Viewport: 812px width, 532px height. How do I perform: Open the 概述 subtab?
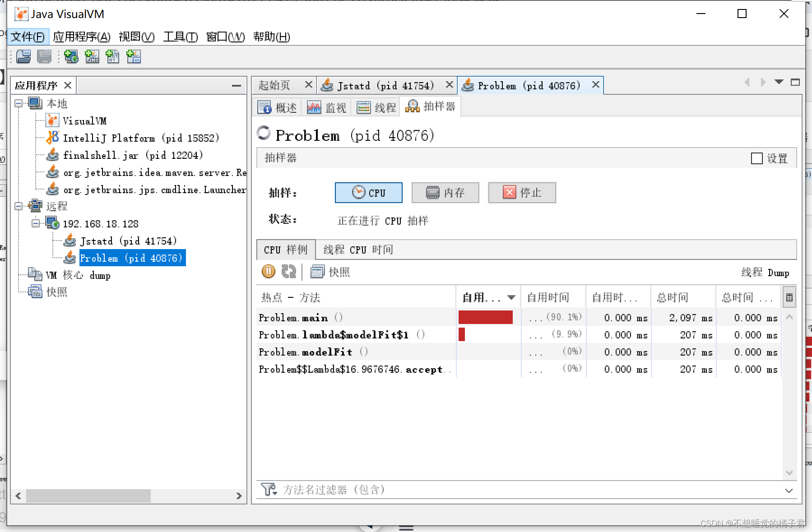click(x=277, y=107)
